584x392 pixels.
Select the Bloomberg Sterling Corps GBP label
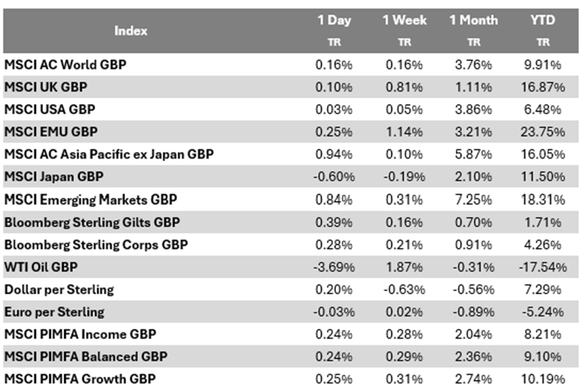pos(96,245)
